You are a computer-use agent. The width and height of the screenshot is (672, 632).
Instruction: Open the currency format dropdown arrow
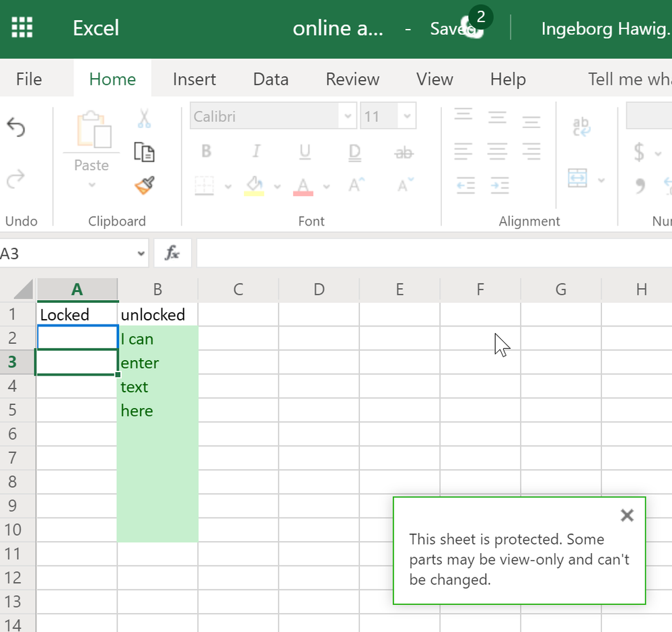pyautogui.click(x=658, y=153)
